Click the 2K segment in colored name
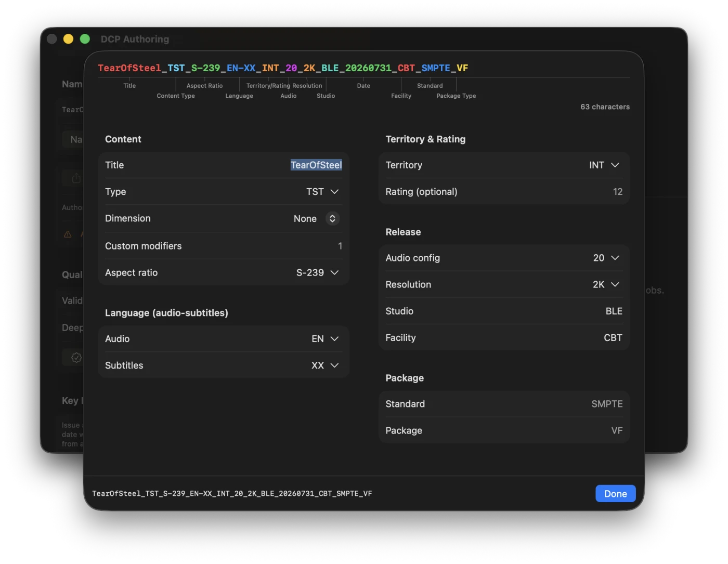 coord(309,68)
